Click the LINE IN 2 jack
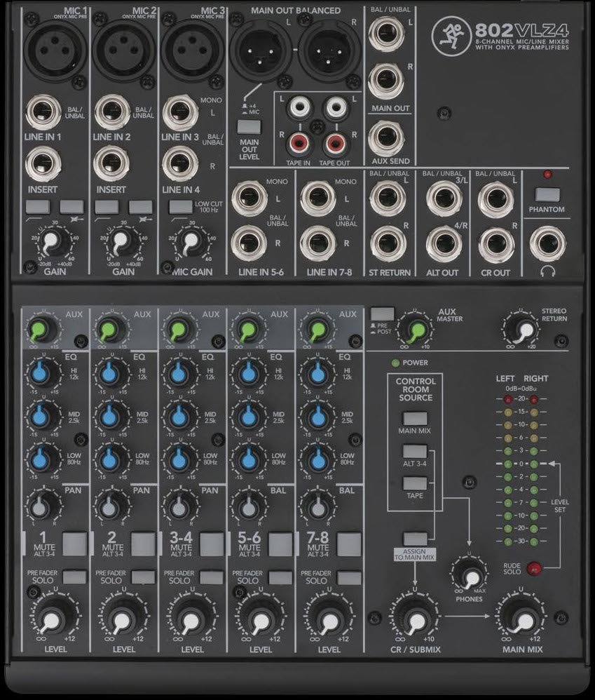Screen dimensions: 595x700 point(112,112)
